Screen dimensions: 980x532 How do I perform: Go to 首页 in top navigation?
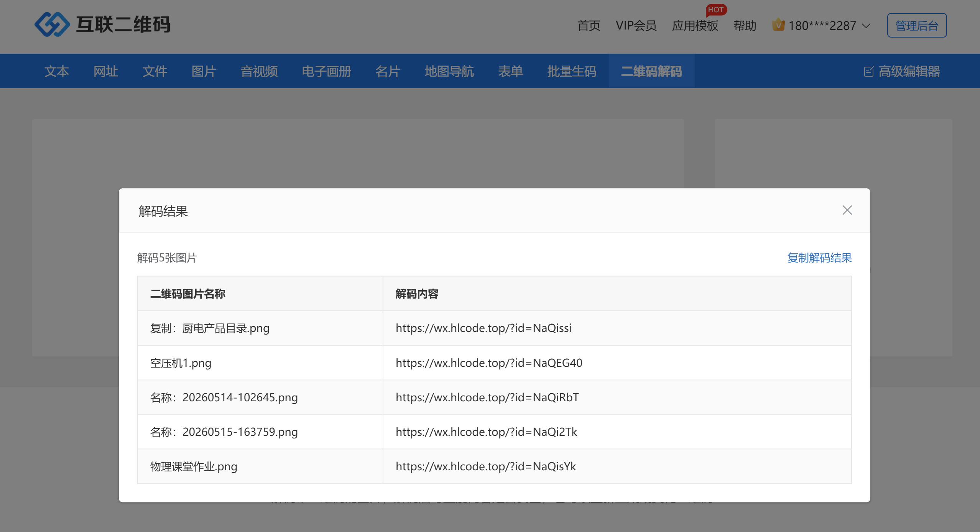tap(589, 26)
